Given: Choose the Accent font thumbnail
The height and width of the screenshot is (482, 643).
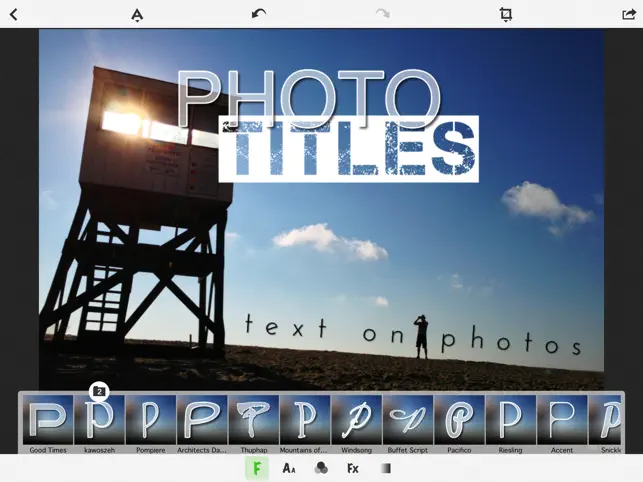Looking at the screenshot, I should [x=562, y=420].
